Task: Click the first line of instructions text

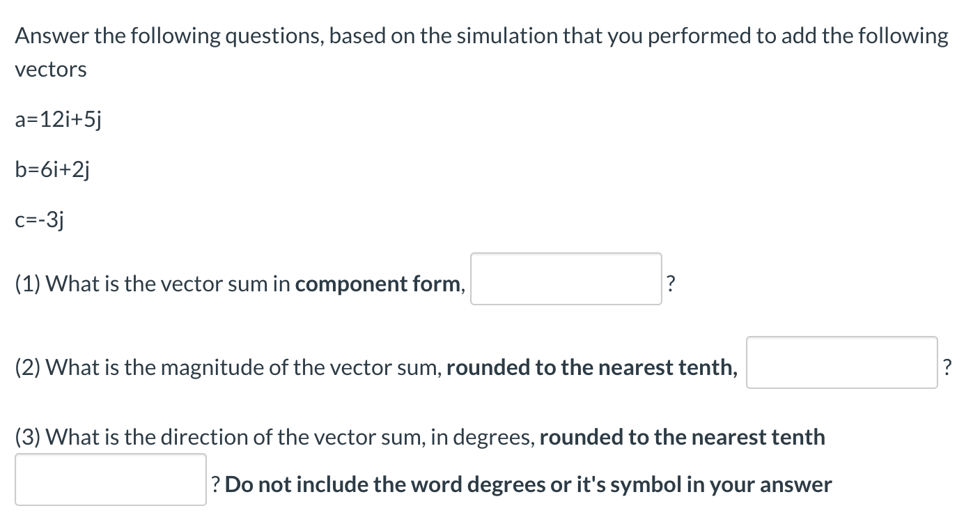Action: pos(481,36)
